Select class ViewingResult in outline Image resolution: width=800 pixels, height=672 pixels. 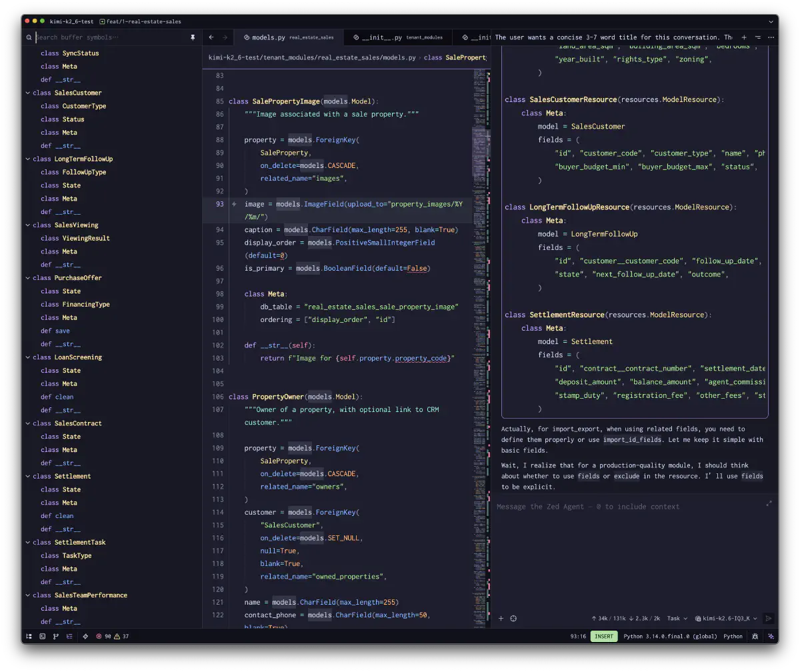click(x=75, y=238)
